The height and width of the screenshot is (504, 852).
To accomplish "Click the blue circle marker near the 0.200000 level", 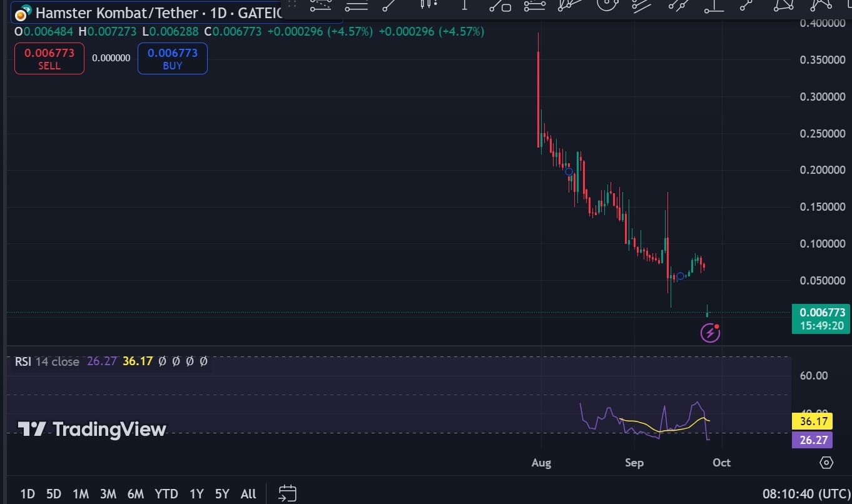I will coord(569,171).
